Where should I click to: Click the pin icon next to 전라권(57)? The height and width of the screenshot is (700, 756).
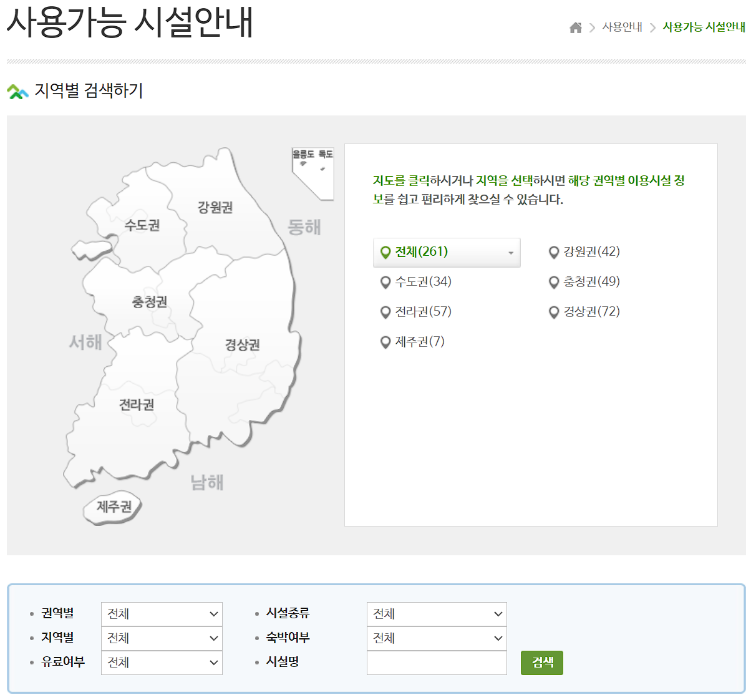[x=385, y=312]
